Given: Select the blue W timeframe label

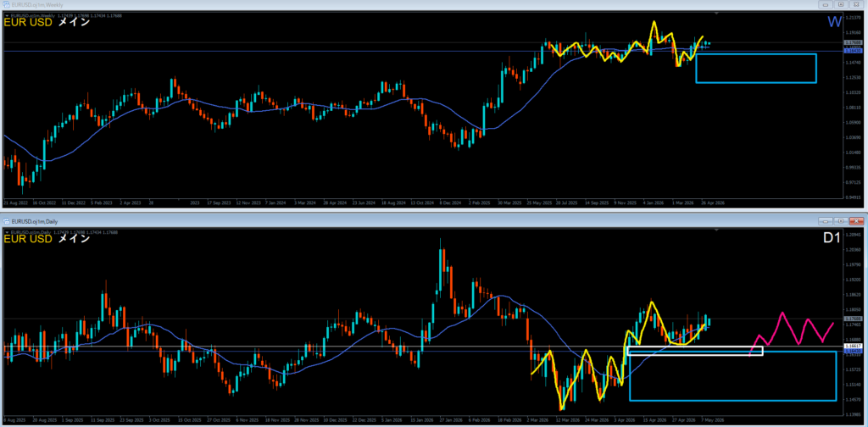Looking at the screenshot, I should tap(835, 22).
